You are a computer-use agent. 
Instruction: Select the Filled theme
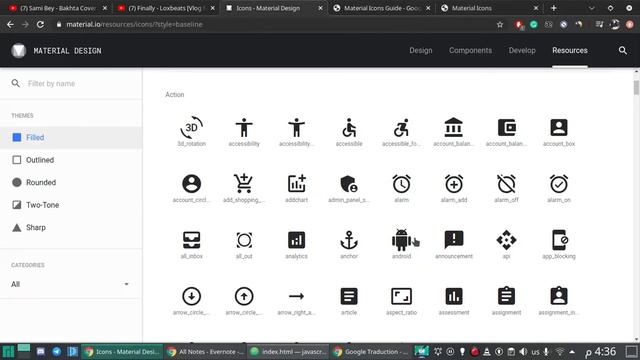pyautogui.click(x=71, y=138)
